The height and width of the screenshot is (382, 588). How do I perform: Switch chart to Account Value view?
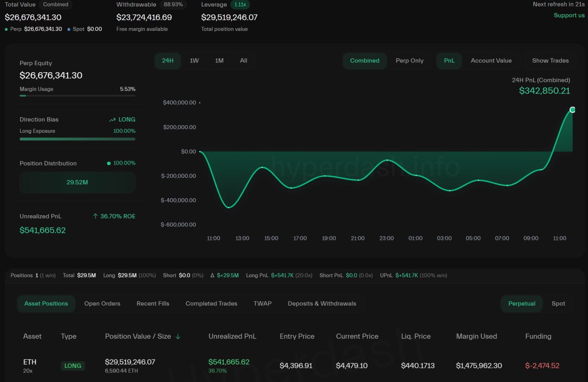click(491, 61)
